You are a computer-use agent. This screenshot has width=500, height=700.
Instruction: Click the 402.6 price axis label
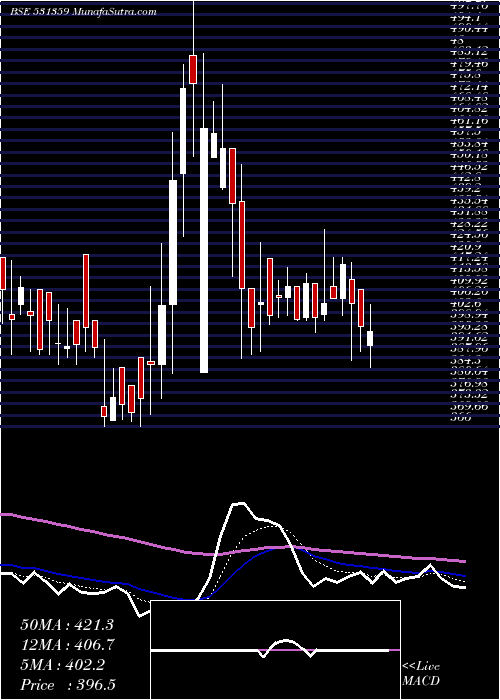coord(466,304)
